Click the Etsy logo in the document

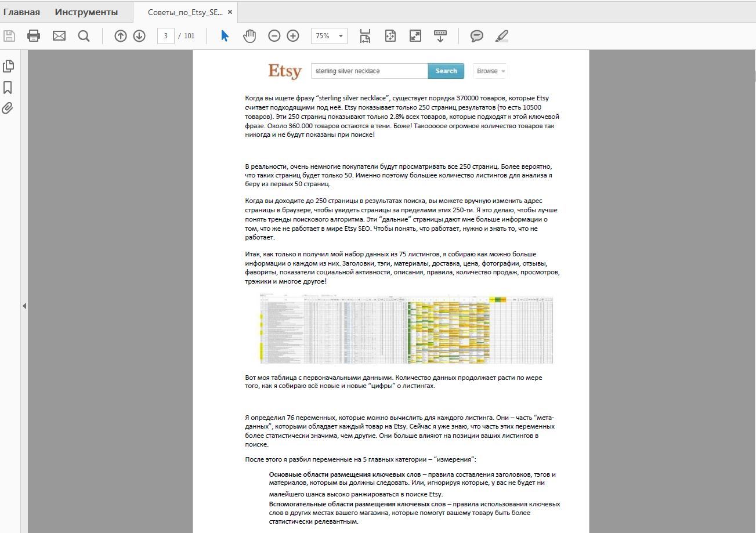click(x=285, y=71)
